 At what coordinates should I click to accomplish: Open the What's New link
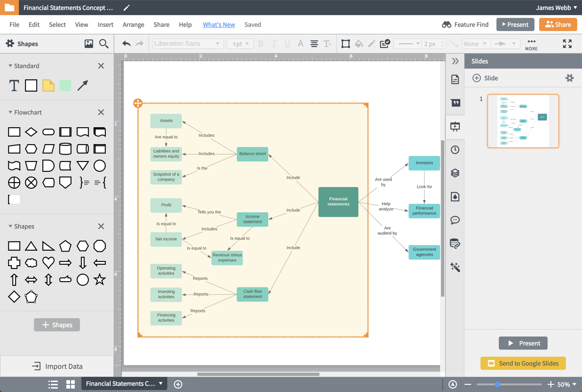point(218,24)
